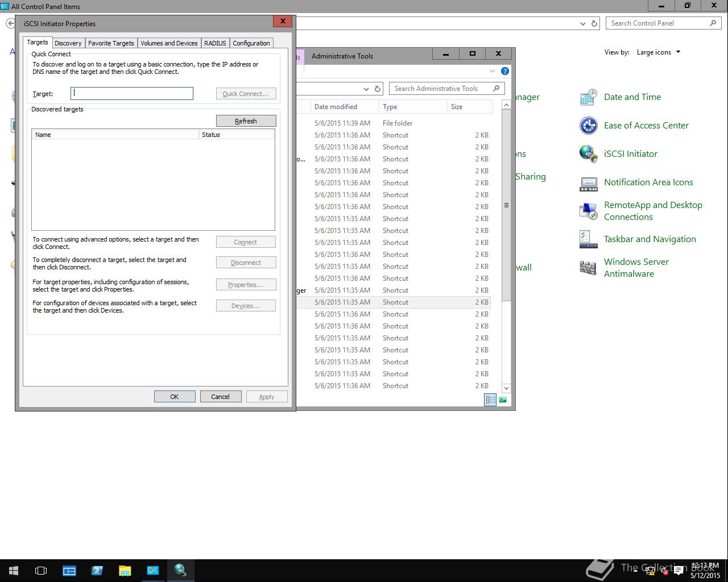Switch to the Favorite Targets tab
This screenshot has height=582, width=728.
click(x=111, y=43)
